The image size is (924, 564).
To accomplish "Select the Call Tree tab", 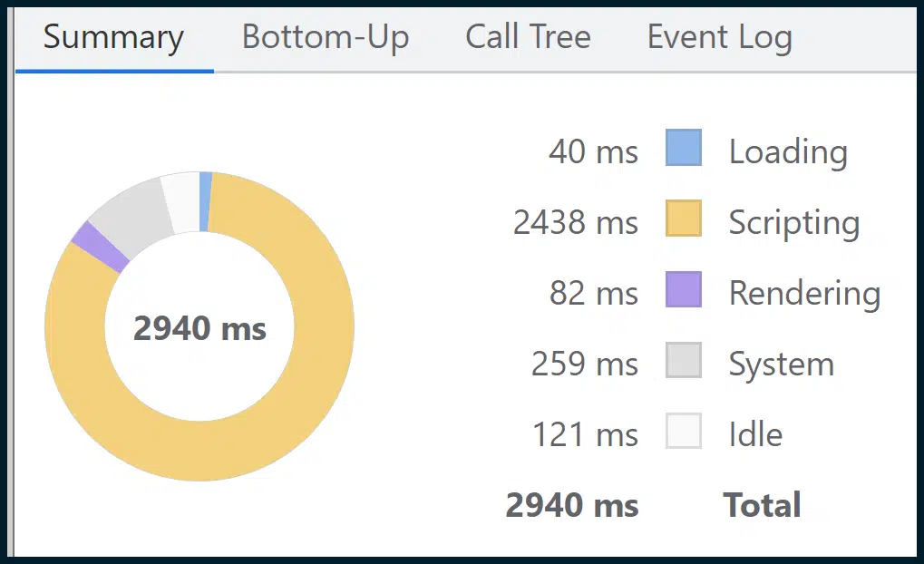I will click(528, 38).
